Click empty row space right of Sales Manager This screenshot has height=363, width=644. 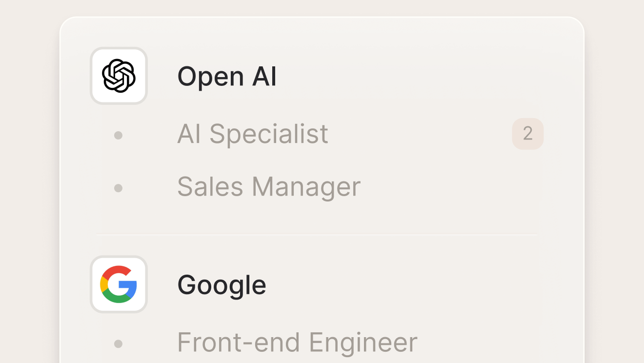pos(449,187)
